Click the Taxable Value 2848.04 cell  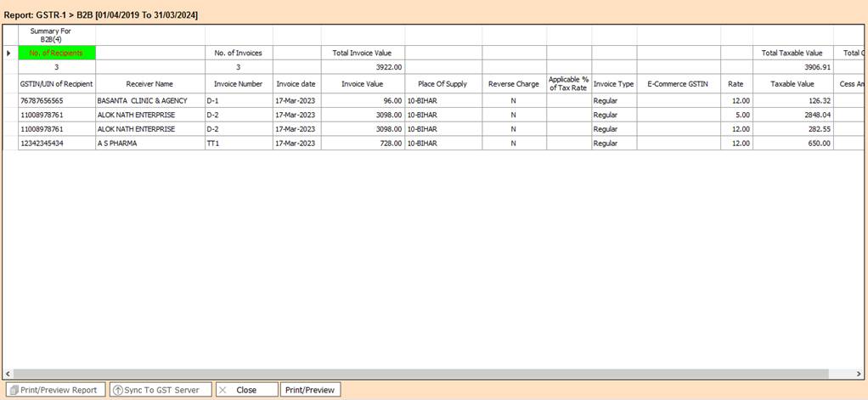click(x=792, y=115)
